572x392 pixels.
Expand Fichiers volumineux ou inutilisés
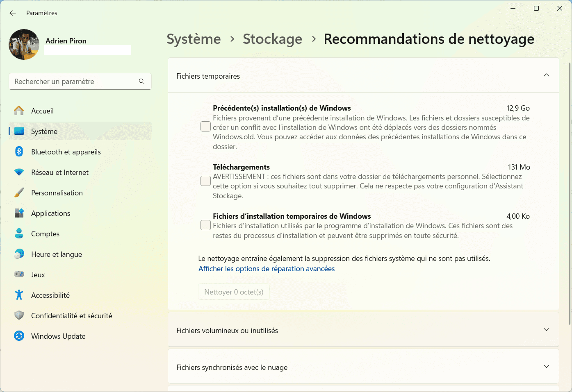tap(546, 330)
